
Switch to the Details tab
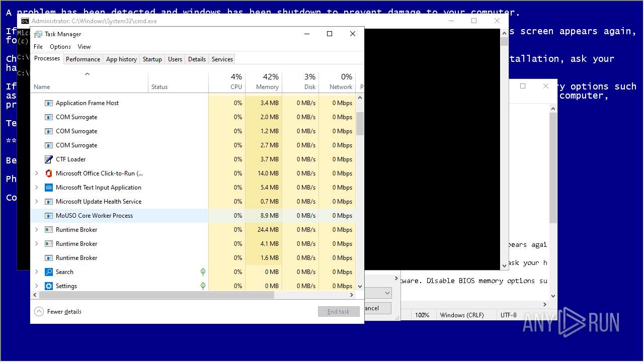click(197, 59)
